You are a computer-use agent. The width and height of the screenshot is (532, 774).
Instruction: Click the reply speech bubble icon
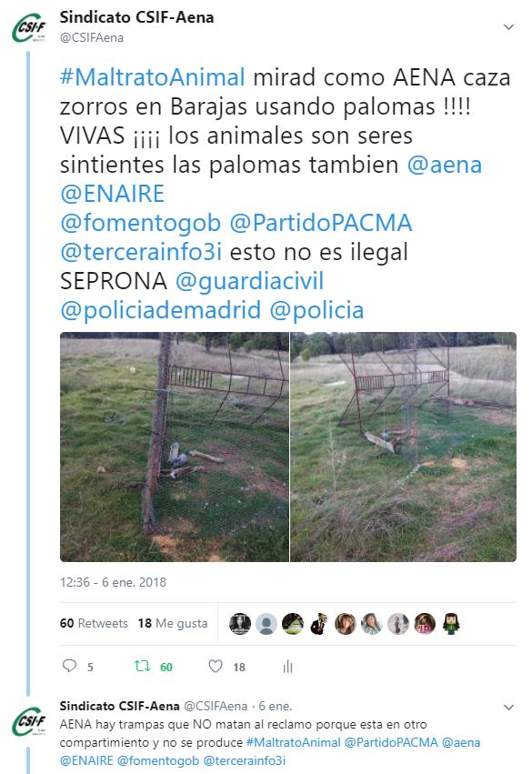tap(70, 666)
